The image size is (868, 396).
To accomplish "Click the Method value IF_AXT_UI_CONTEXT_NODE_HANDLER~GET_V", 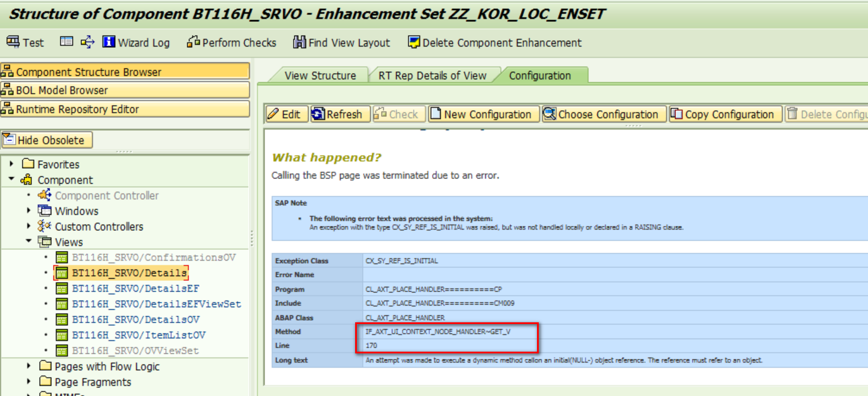I will tap(438, 332).
